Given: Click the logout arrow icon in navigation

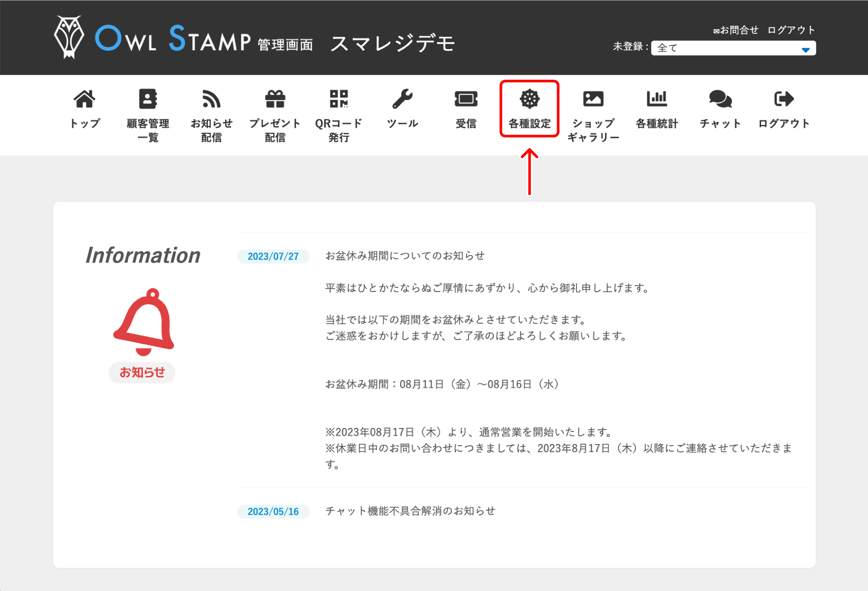Looking at the screenshot, I should (x=784, y=100).
